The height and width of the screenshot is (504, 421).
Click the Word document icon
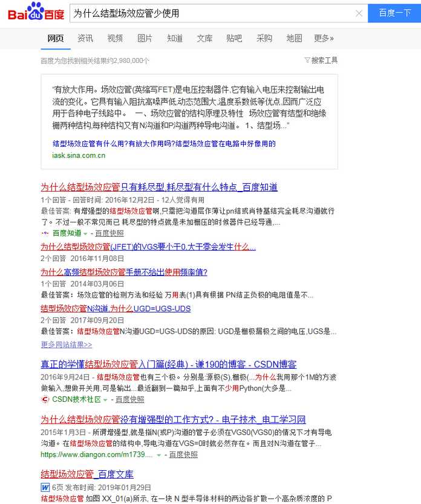pos(45,487)
